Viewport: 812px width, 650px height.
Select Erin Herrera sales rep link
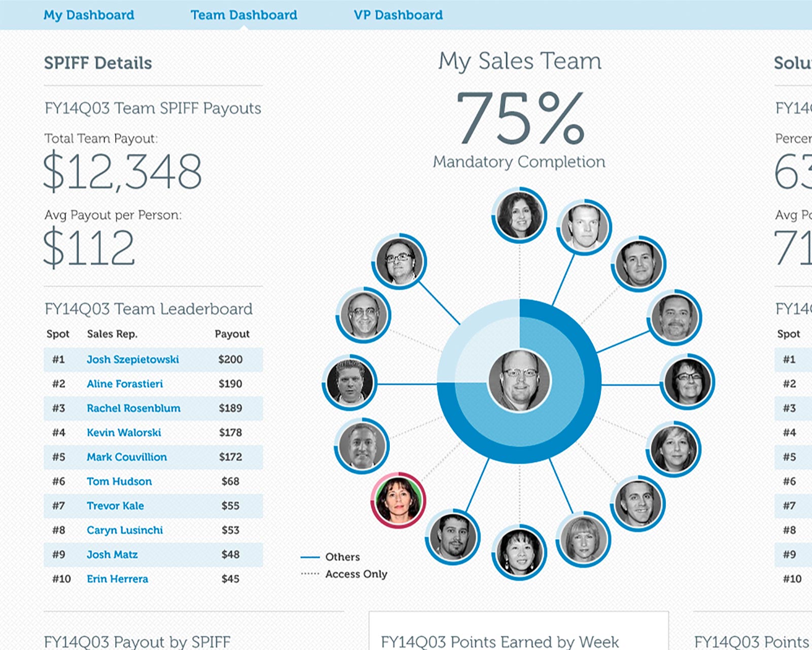point(117,579)
